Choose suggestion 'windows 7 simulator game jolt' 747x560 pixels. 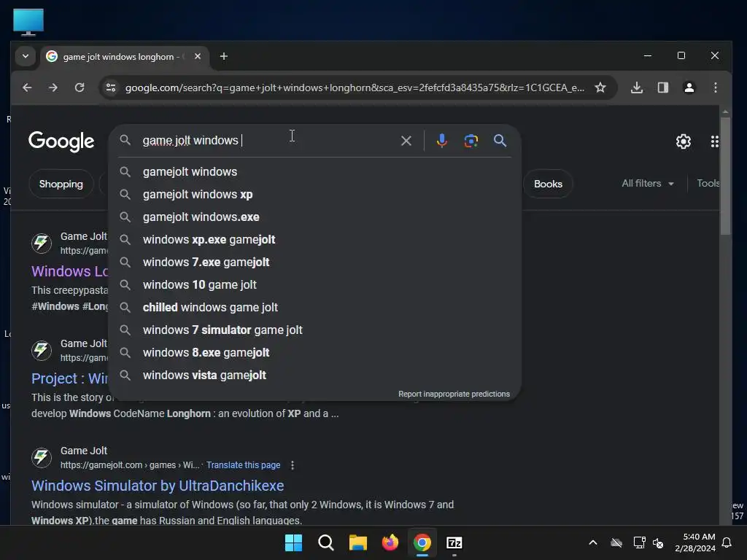315,330
